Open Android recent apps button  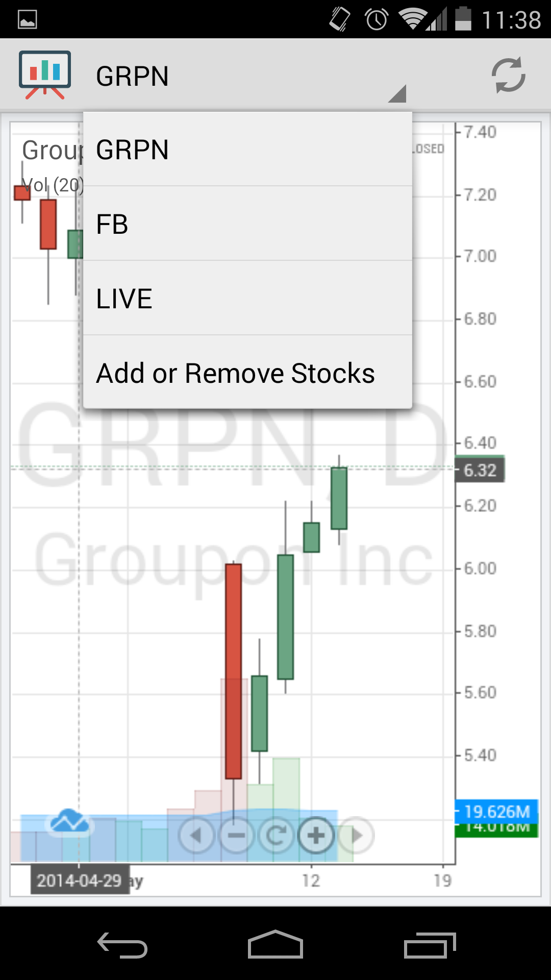(x=430, y=946)
